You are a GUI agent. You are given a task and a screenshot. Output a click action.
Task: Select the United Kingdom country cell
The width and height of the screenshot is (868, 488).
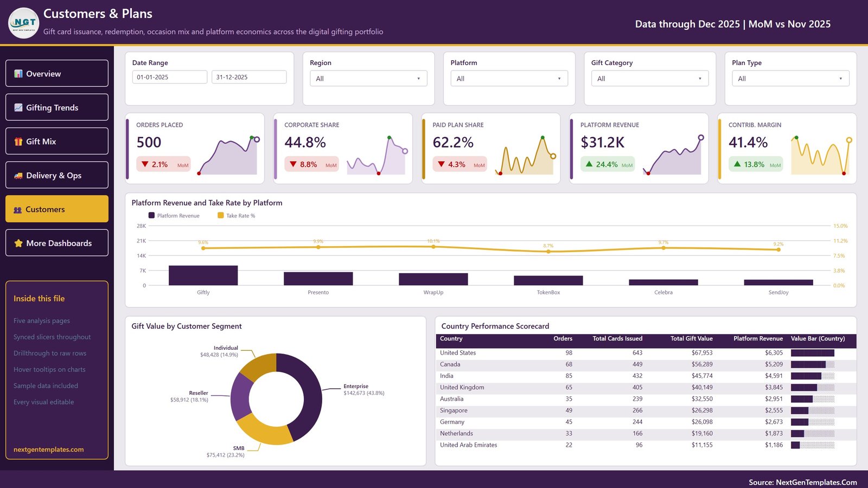pos(462,388)
